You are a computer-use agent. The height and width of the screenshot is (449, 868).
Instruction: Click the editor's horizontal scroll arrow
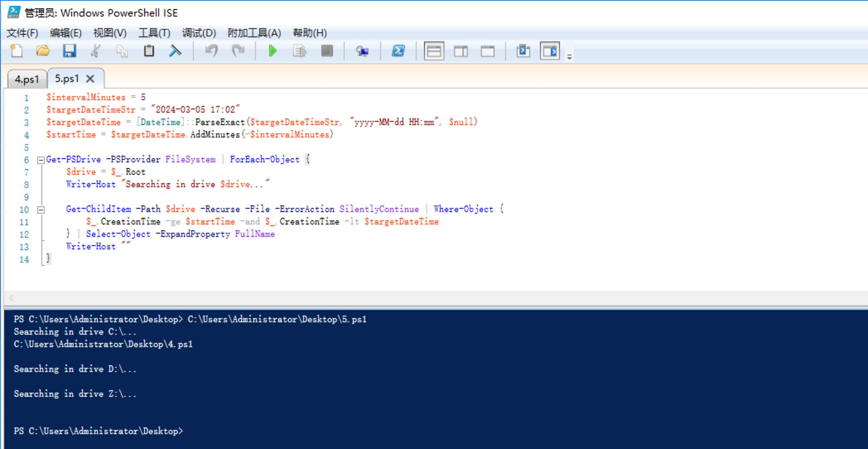[x=11, y=297]
